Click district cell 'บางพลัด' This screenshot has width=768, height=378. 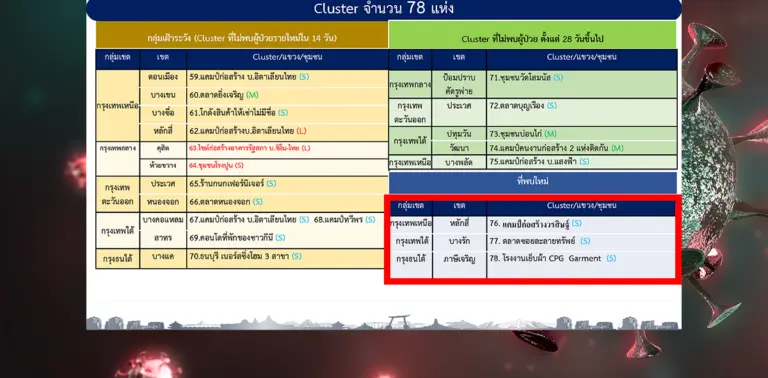(459, 162)
